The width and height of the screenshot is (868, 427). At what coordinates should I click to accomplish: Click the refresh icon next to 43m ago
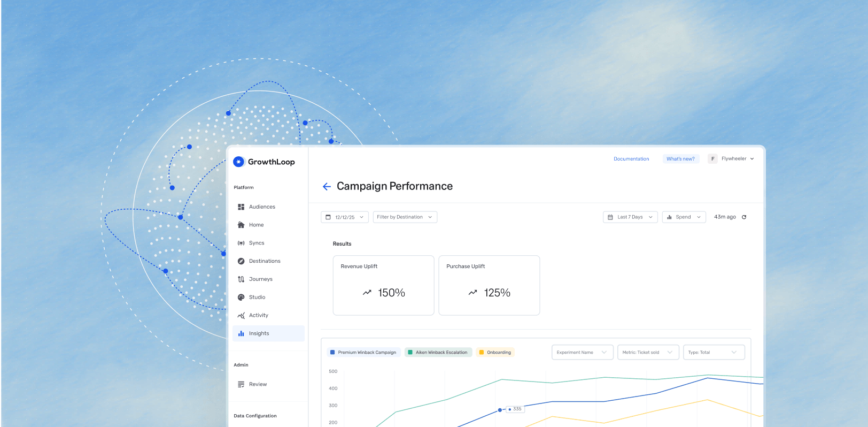pyautogui.click(x=744, y=217)
